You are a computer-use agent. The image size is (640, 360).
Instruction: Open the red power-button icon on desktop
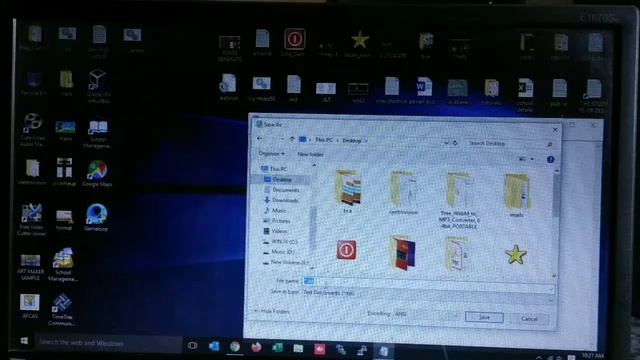[294, 41]
